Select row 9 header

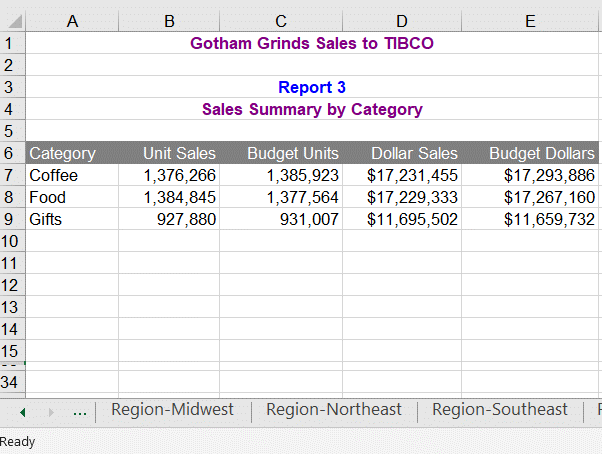pos(12,219)
